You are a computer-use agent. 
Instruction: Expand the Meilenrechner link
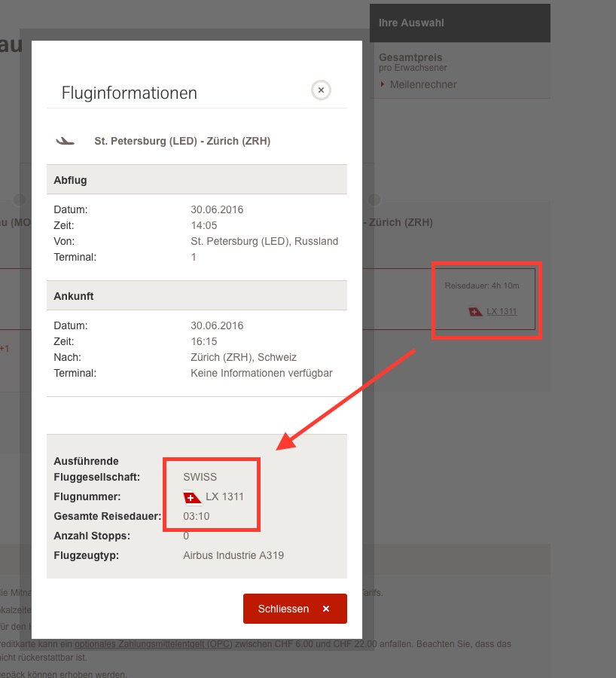(x=422, y=84)
